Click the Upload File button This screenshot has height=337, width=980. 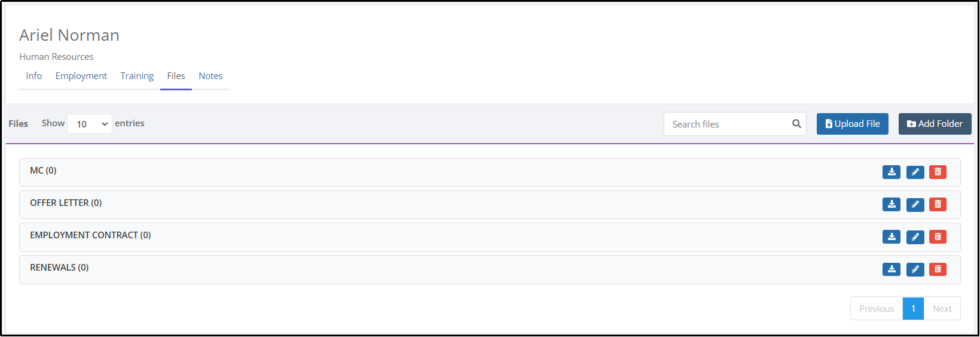click(x=852, y=124)
